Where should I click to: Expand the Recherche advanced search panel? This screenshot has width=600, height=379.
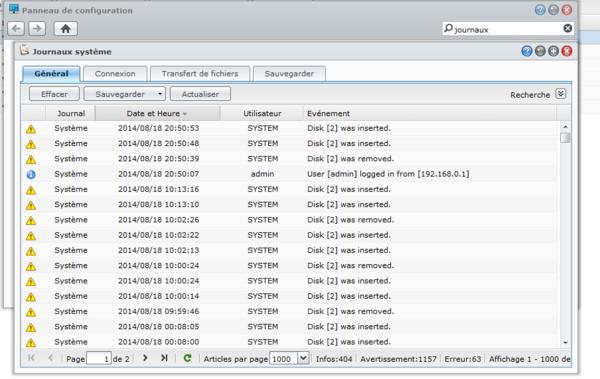pyautogui.click(x=561, y=94)
